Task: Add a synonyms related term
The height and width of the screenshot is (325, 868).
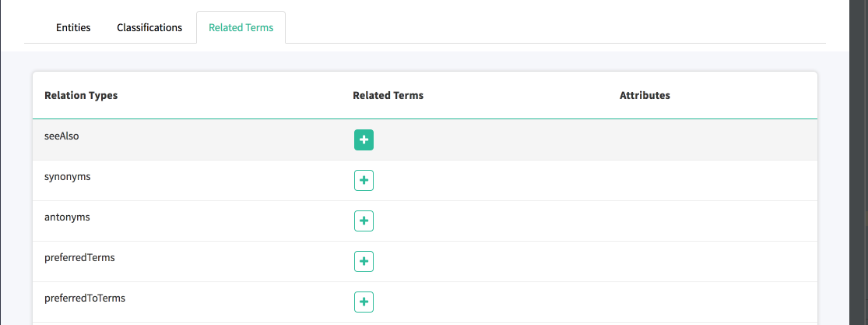Action: tap(364, 181)
